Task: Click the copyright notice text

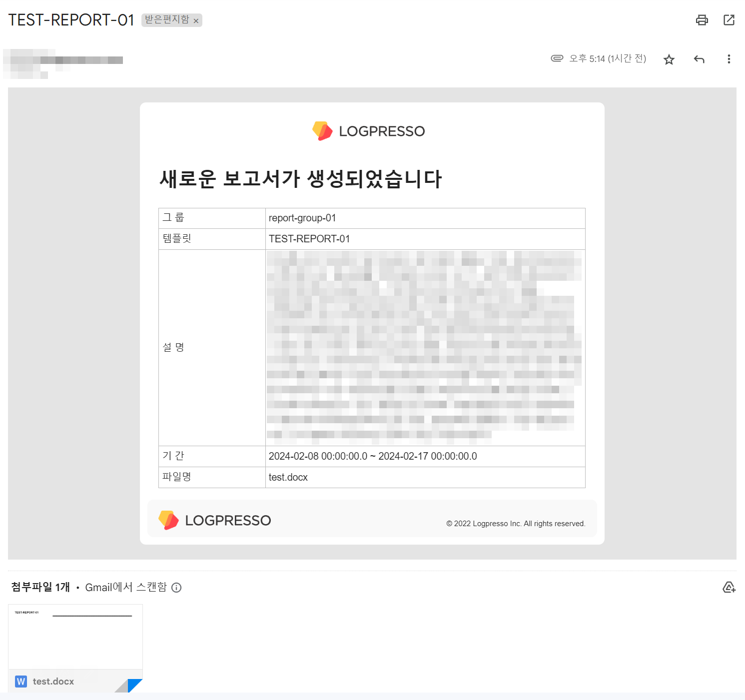Action: [516, 524]
